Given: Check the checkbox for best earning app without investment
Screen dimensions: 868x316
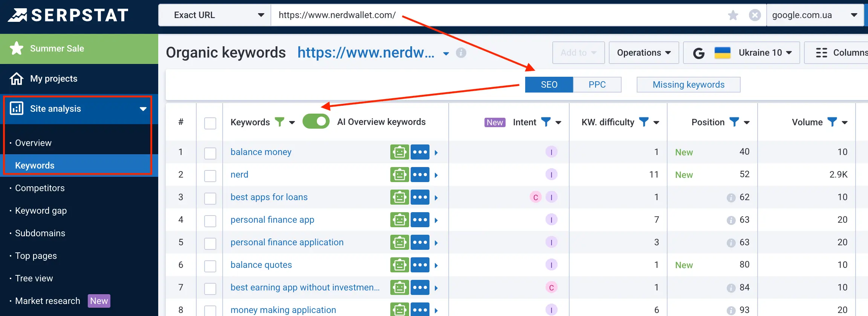Looking at the screenshot, I should click(210, 289).
